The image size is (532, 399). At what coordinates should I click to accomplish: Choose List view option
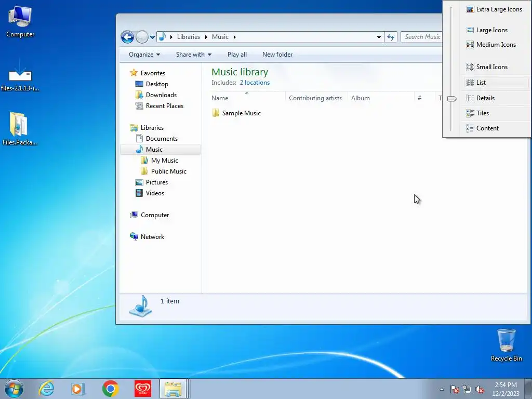(495, 83)
